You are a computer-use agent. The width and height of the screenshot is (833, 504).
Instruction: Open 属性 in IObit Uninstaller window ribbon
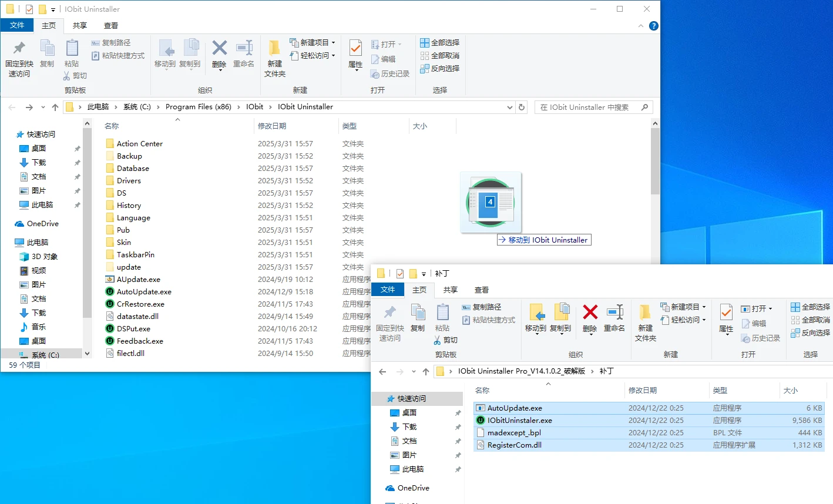(x=355, y=55)
